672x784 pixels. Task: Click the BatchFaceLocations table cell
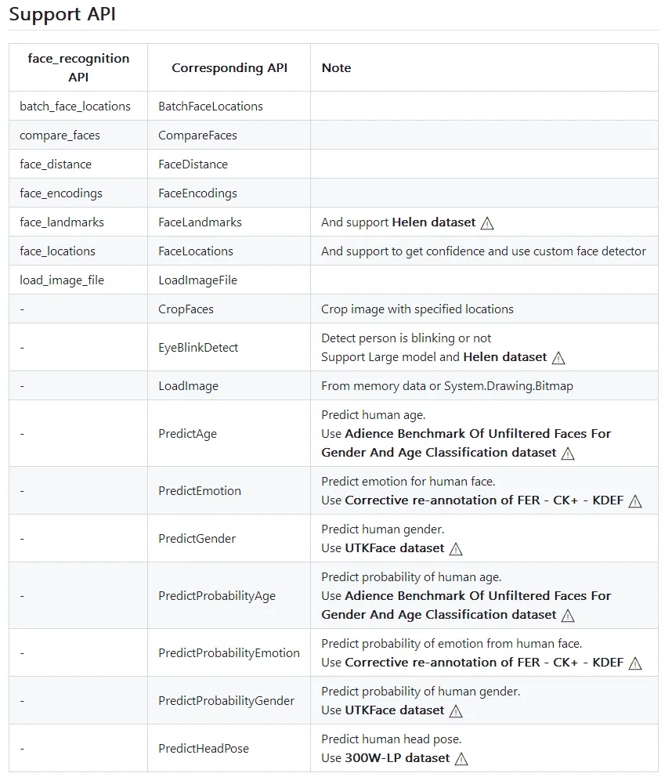[211, 107]
